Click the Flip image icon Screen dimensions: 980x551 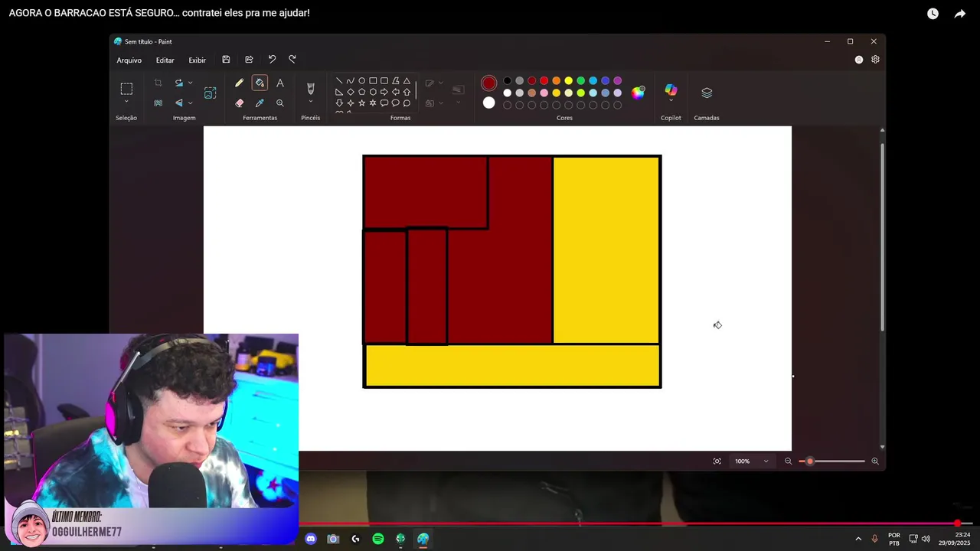[179, 103]
